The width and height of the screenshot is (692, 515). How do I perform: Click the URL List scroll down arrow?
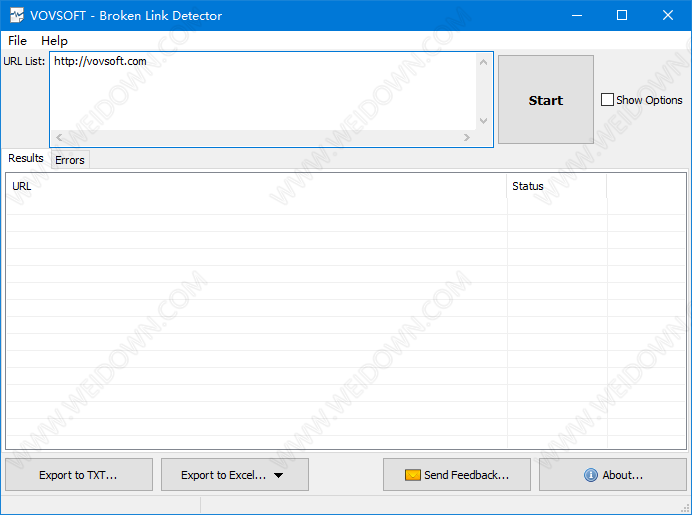(483, 121)
